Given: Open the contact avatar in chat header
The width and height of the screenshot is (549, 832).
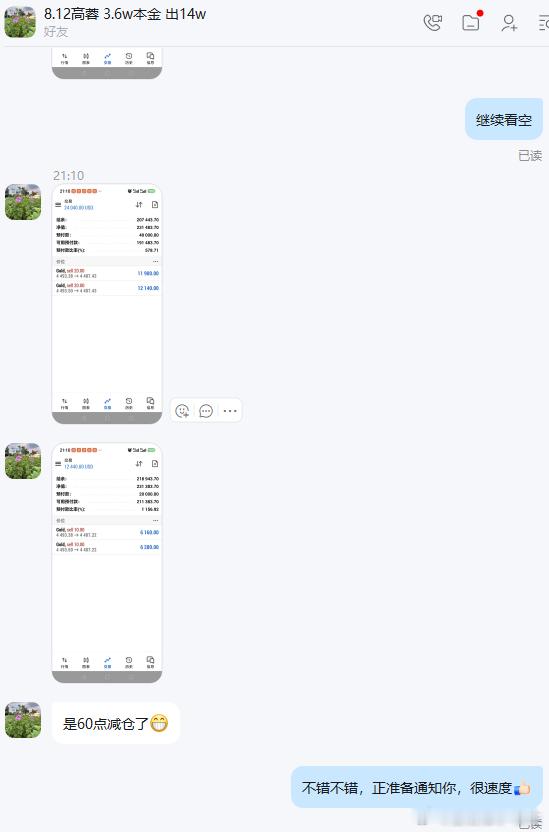Looking at the screenshot, I should (x=20, y=22).
